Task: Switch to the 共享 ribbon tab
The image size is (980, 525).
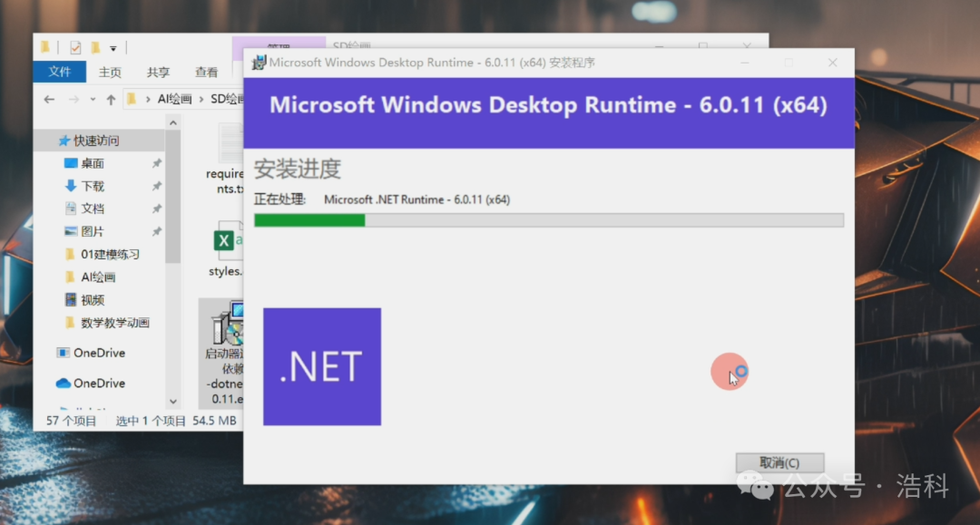Action: (x=158, y=72)
